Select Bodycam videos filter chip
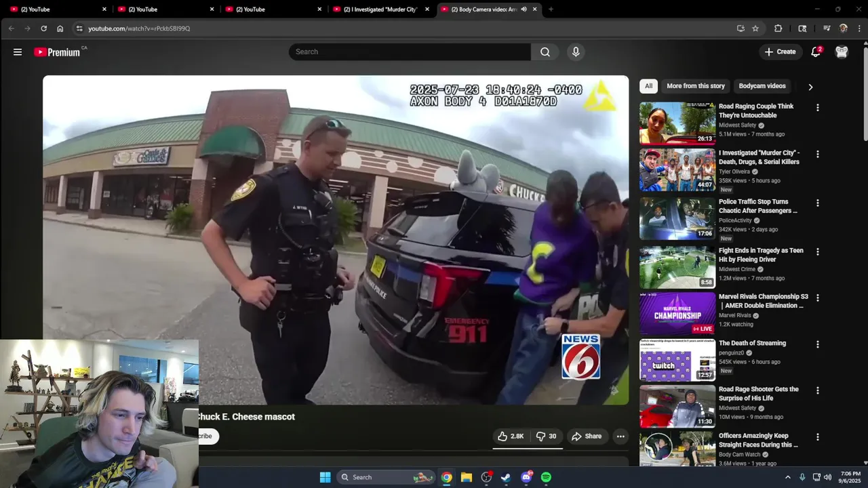 pos(762,86)
